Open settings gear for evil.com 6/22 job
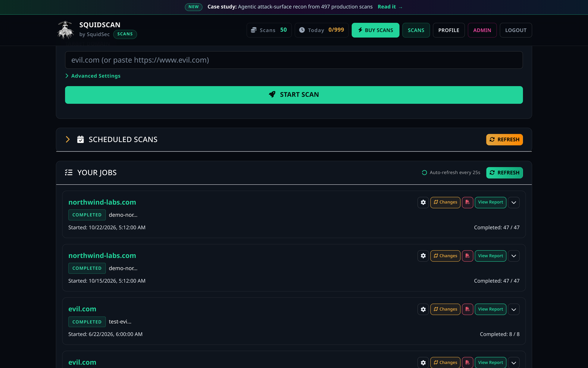 point(423,309)
